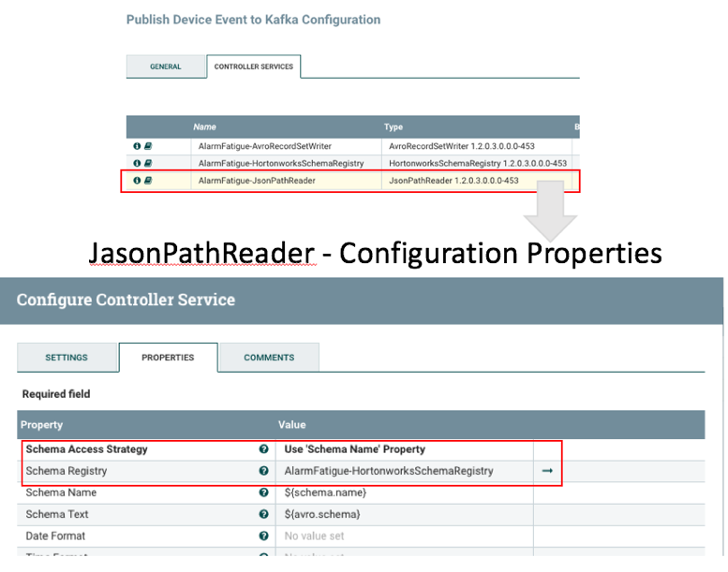Open the SETTINGS tab
The height and width of the screenshot is (572, 728).
pyautogui.click(x=67, y=358)
